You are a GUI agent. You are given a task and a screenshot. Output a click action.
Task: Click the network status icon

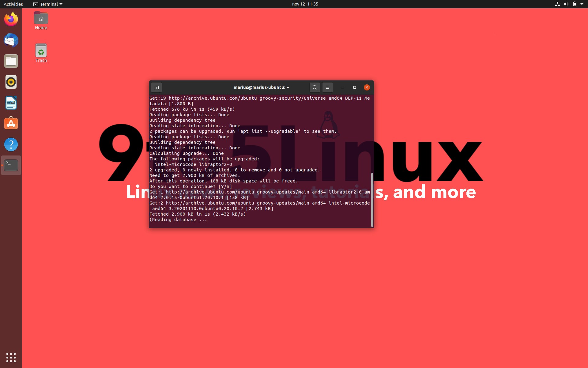pos(557,4)
